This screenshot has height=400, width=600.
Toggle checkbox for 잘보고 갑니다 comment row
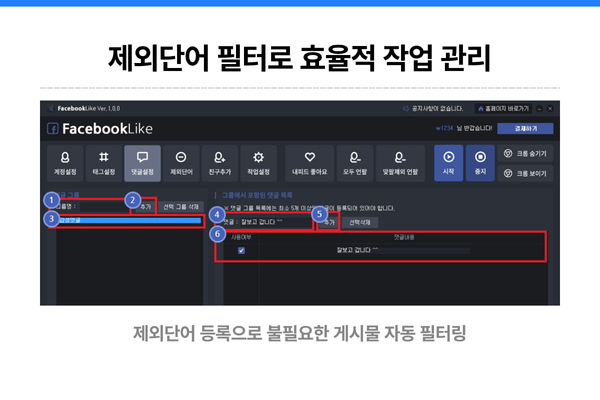[x=241, y=250]
